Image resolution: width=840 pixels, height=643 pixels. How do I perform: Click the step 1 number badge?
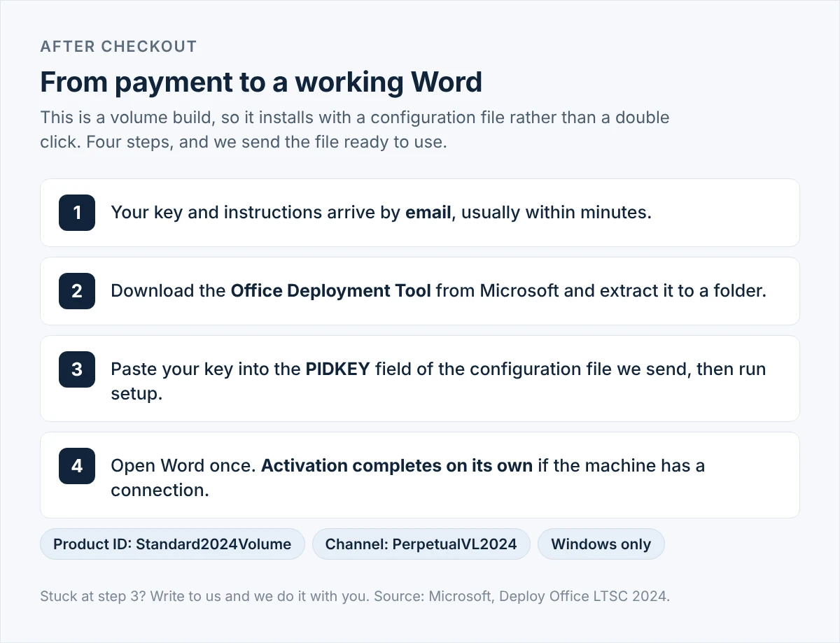point(77,213)
